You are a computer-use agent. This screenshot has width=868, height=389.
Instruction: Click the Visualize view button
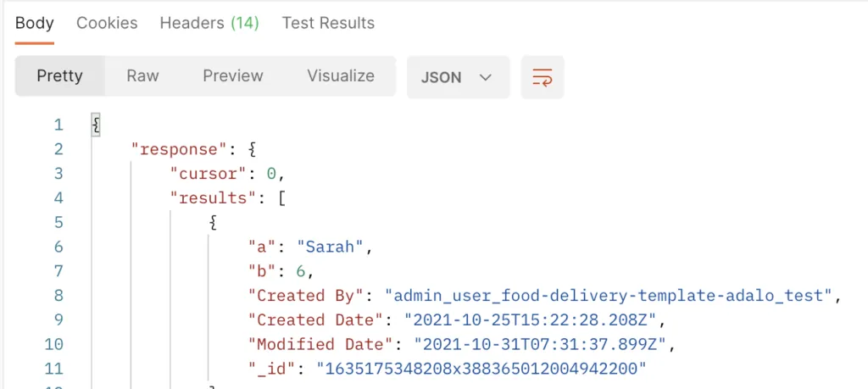(341, 76)
